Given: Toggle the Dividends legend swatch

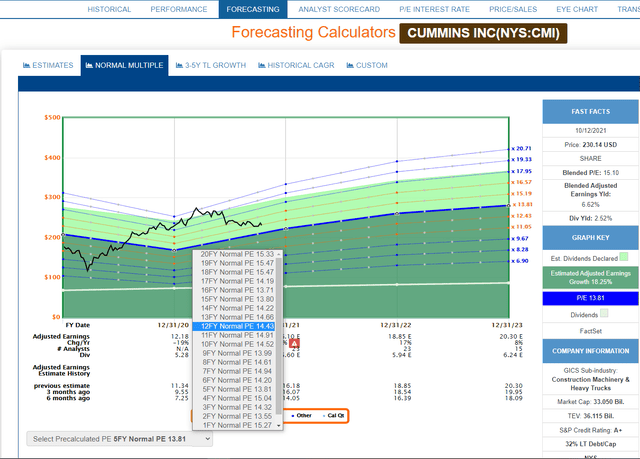Looking at the screenshot, I should pos(604,313).
